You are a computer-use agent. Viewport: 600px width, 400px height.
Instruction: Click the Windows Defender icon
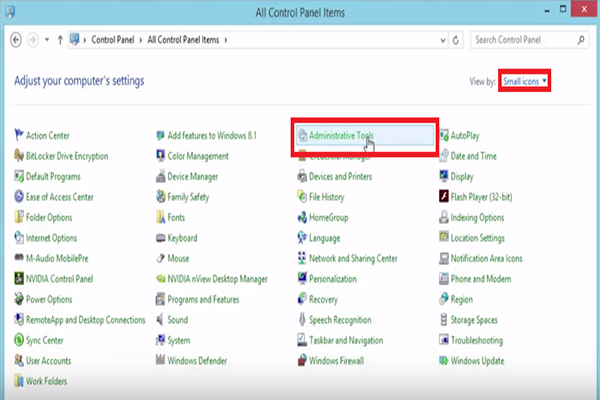click(x=161, y=361)
